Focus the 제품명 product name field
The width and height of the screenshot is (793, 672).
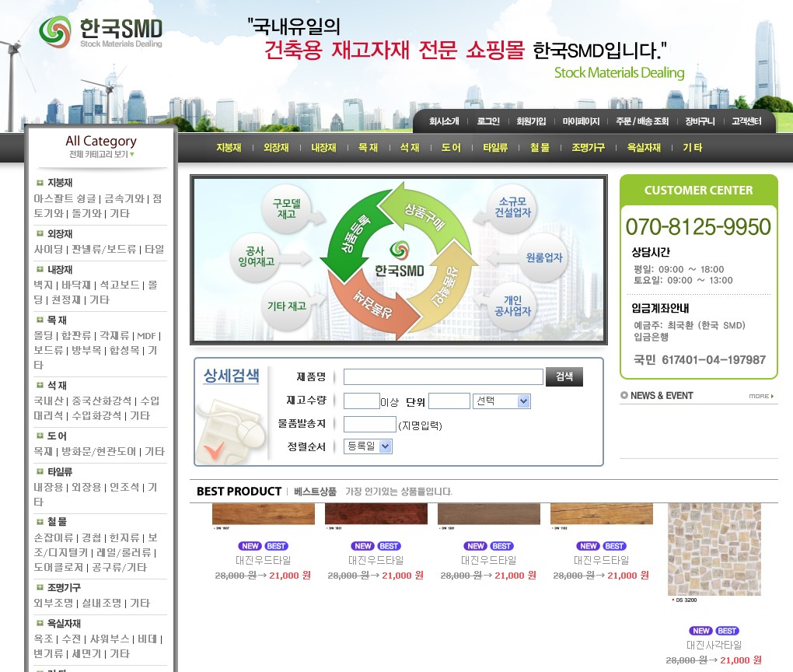pos(443,377)
